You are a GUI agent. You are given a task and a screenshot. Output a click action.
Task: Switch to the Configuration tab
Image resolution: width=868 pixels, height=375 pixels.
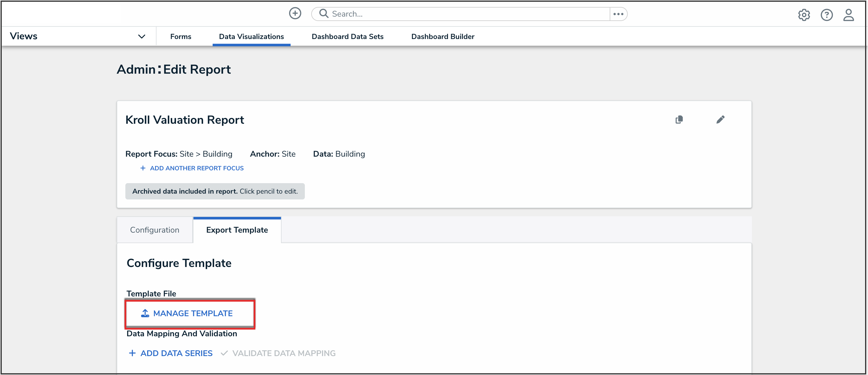coord(154,230)
